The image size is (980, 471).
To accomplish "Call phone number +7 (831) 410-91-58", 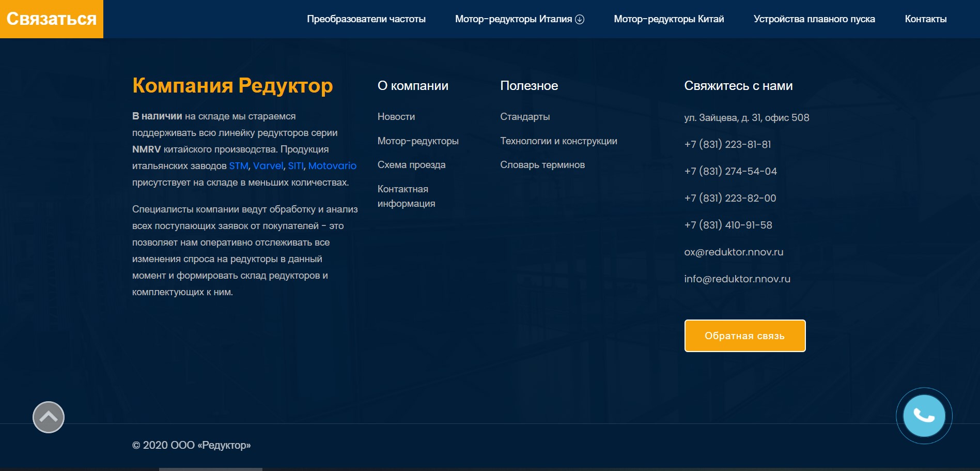I will (728, 225).
